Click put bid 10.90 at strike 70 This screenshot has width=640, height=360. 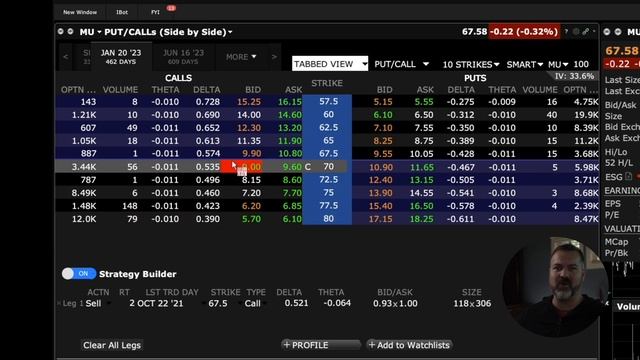380,167
